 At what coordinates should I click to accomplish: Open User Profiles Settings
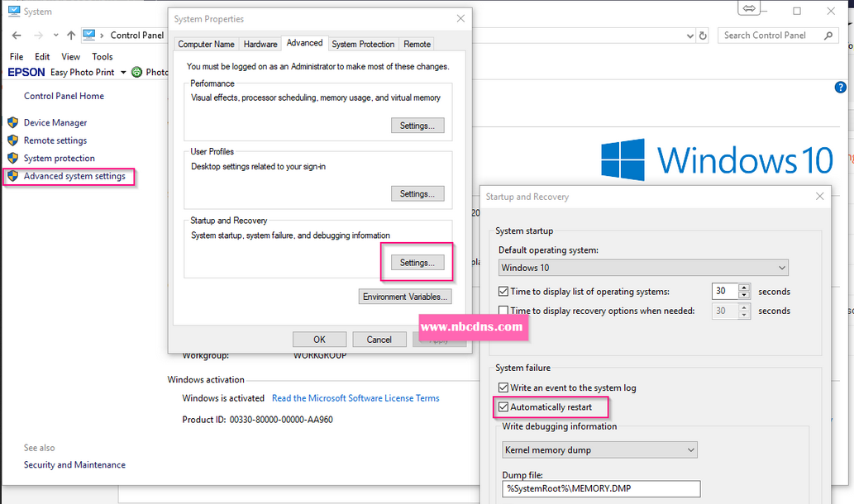pos(417,194)
